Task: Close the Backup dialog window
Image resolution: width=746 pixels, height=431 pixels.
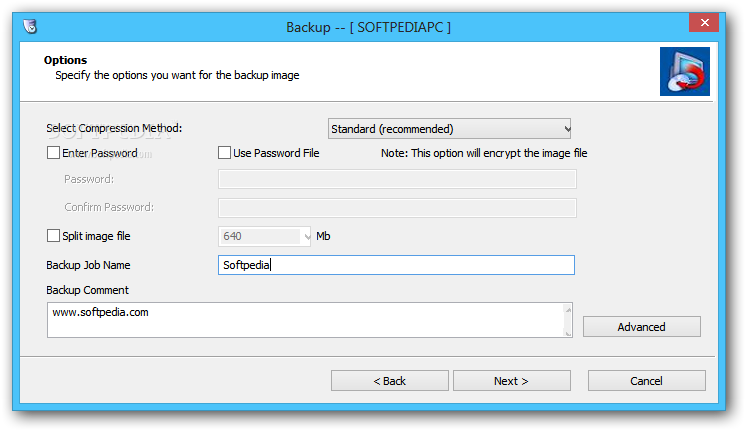Action: pyautogui.click(x=704, y=22)
